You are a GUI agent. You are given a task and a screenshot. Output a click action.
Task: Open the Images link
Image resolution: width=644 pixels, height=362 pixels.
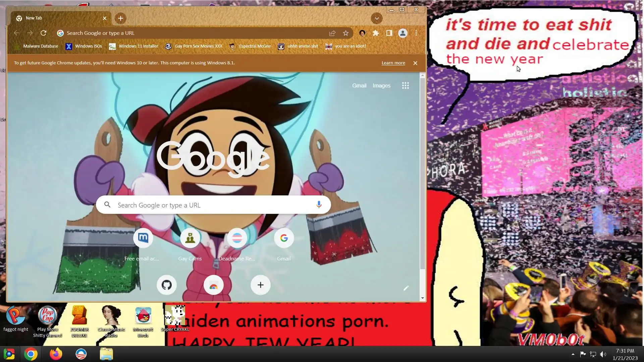click(381, 85)
